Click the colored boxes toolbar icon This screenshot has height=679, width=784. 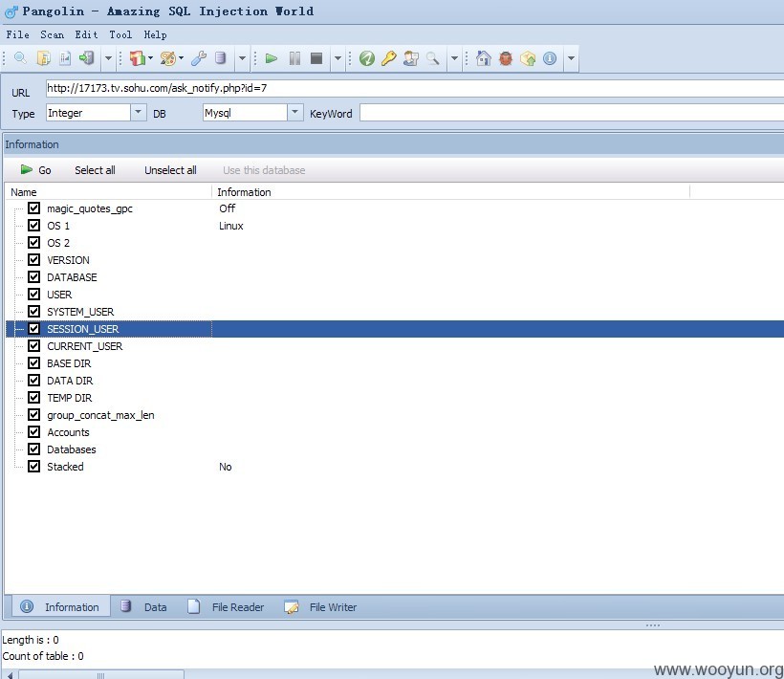(x=137, y=58)
